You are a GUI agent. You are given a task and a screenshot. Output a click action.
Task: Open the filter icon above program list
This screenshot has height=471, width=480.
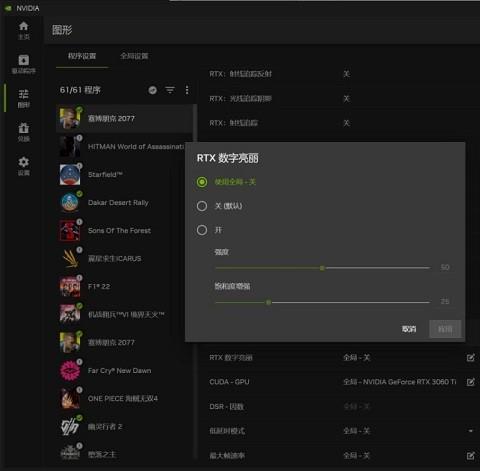click(170, 90)
